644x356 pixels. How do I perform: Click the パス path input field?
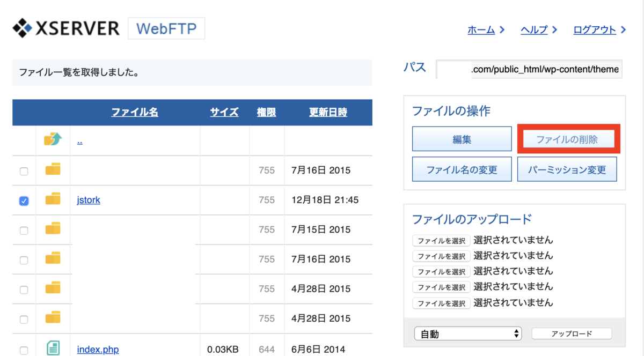click(x=529, y=69)
